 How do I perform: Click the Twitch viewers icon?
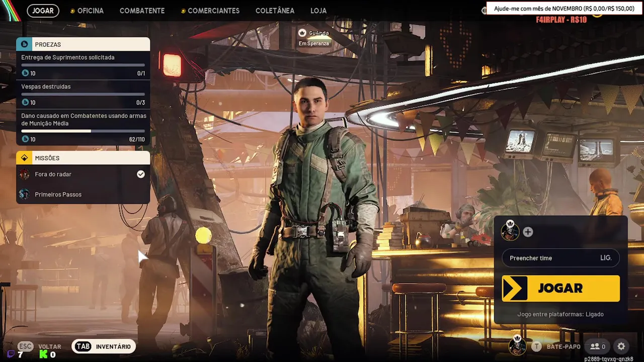12,354
